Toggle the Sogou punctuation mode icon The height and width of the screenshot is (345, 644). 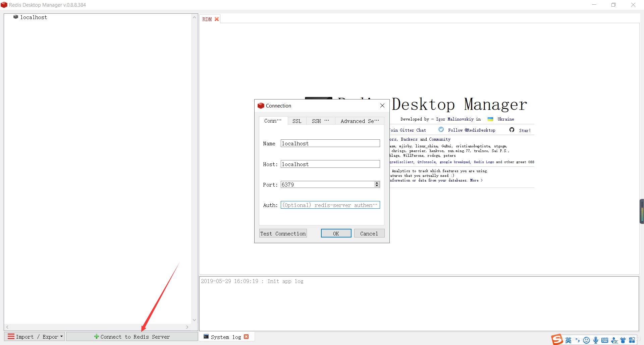click(577, 340)
